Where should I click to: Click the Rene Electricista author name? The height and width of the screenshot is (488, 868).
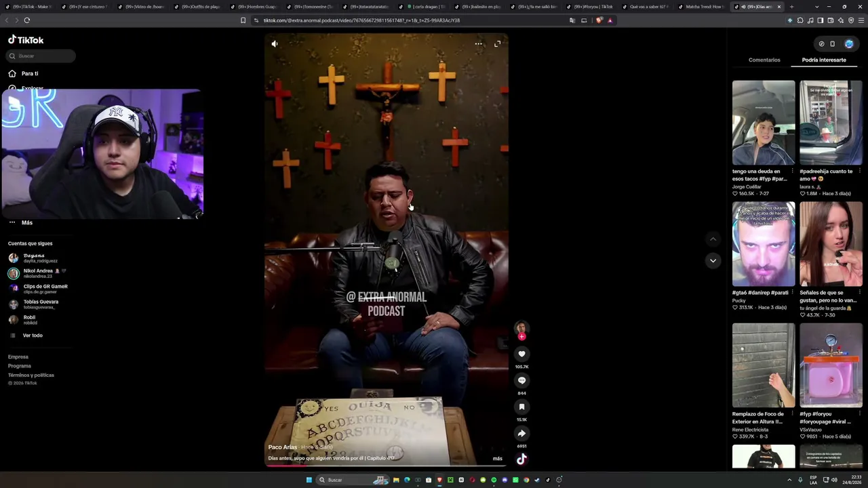tap(750, 430)
